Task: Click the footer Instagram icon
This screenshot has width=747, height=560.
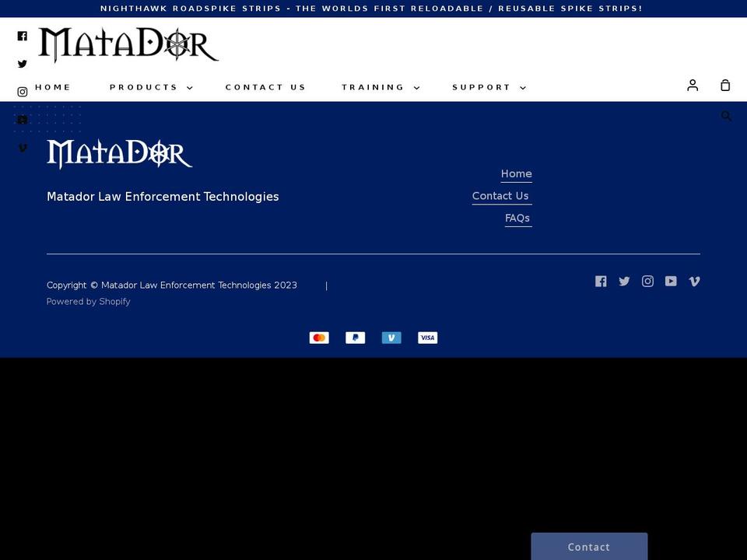Action: click(647, 282)
